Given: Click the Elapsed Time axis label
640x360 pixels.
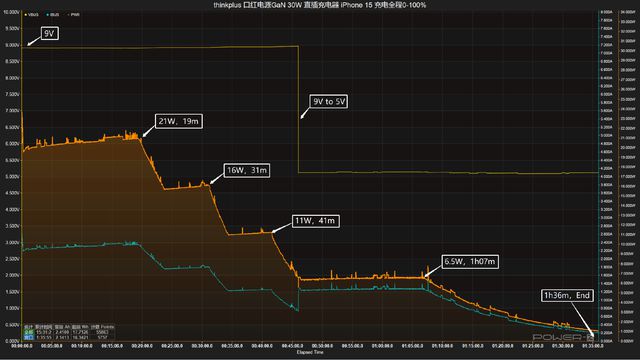Looking at the screenshot, I should coord(310,352).
